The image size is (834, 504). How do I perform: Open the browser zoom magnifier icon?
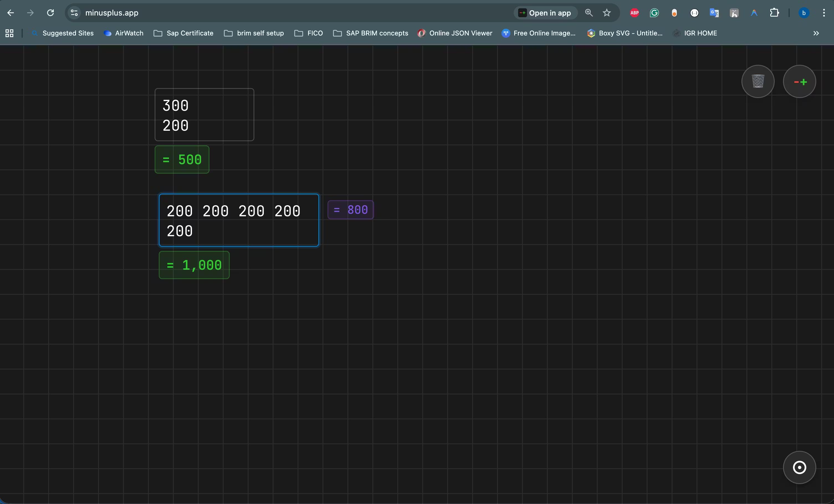click(589, 13)
